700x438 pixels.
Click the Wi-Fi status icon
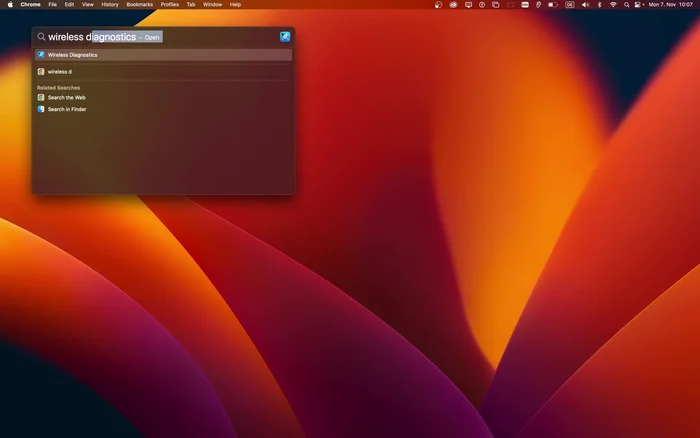[613, 5]
